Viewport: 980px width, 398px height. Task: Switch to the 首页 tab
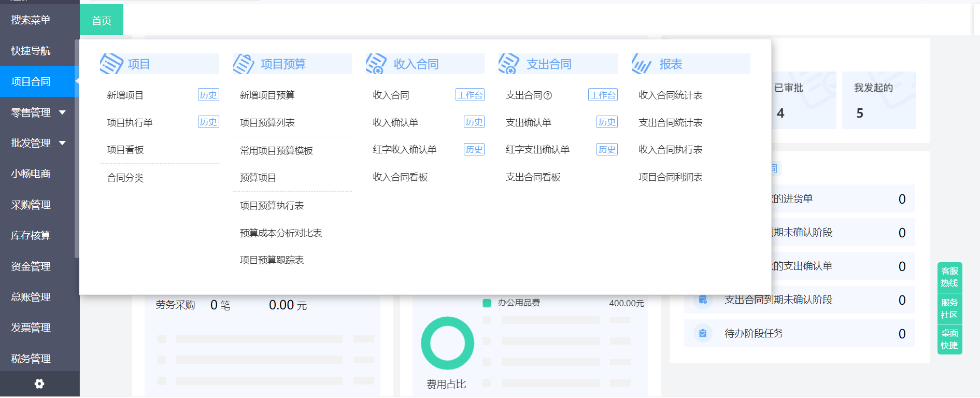[102, 21]
